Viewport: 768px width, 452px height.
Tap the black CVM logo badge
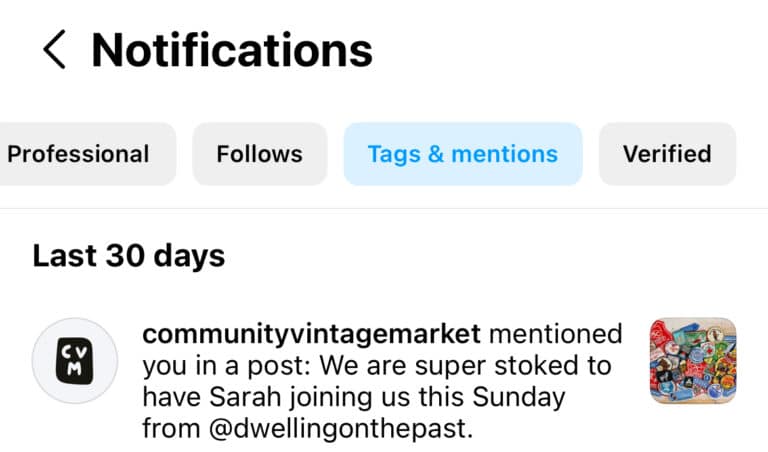[76, 361]
